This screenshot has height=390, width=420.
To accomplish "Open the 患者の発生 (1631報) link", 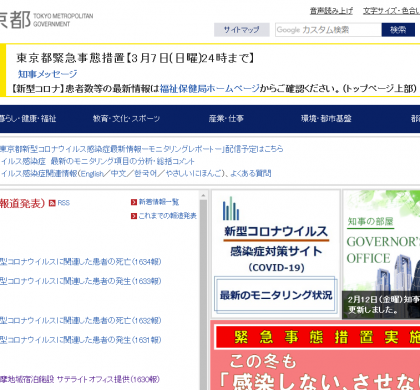I will pos(80,340).
